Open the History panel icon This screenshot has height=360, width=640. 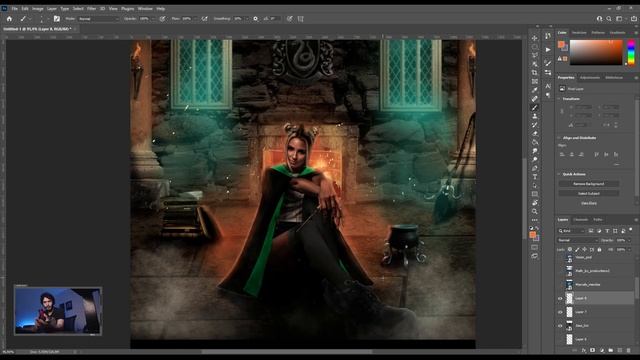click(548, 36)
